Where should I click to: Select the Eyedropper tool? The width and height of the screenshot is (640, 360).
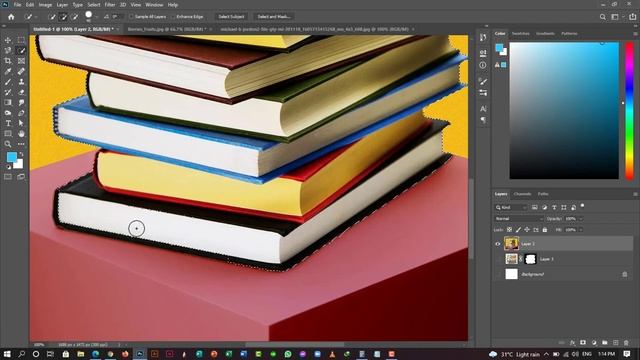pyautogui.click(x=8, y=71)
